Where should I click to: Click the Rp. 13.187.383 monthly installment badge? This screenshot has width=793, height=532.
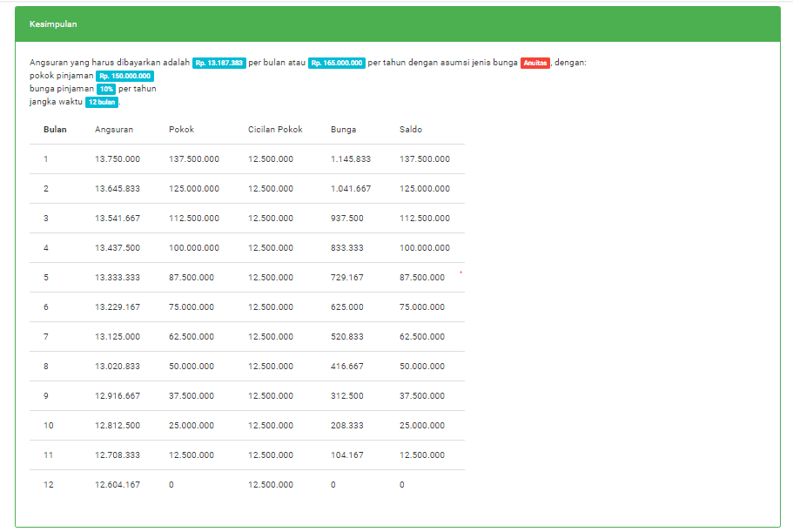pyautogui.click(x=219, y=63)
